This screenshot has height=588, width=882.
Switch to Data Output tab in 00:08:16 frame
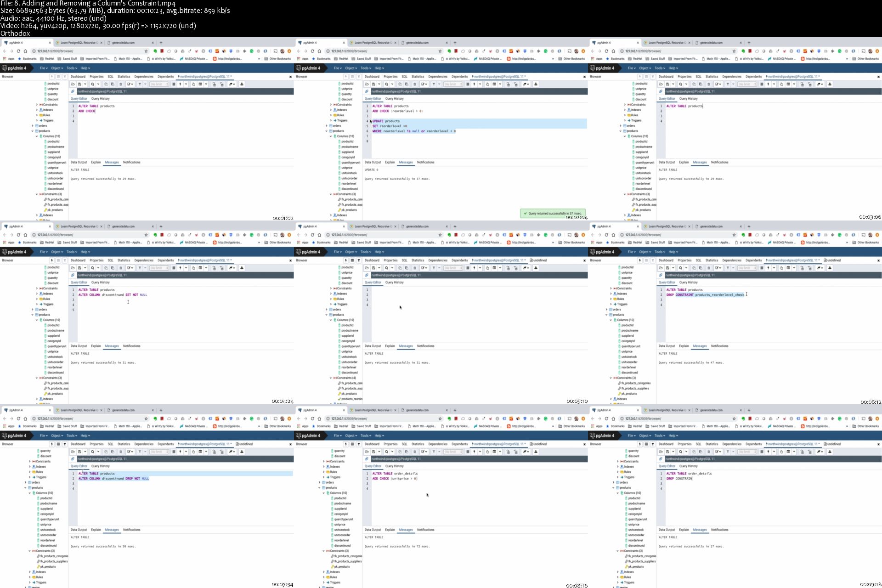pos(373,530)
